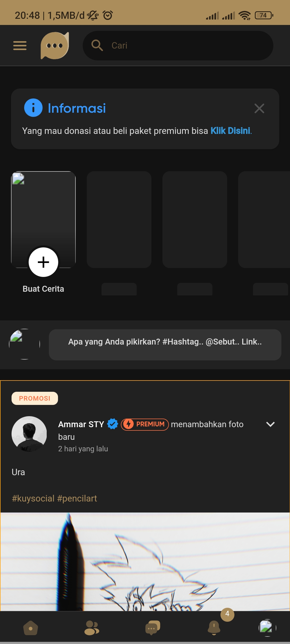Tap the KuySocial chat bubble logo
Viewport: 290px width, 644px height.
(55, 46)
